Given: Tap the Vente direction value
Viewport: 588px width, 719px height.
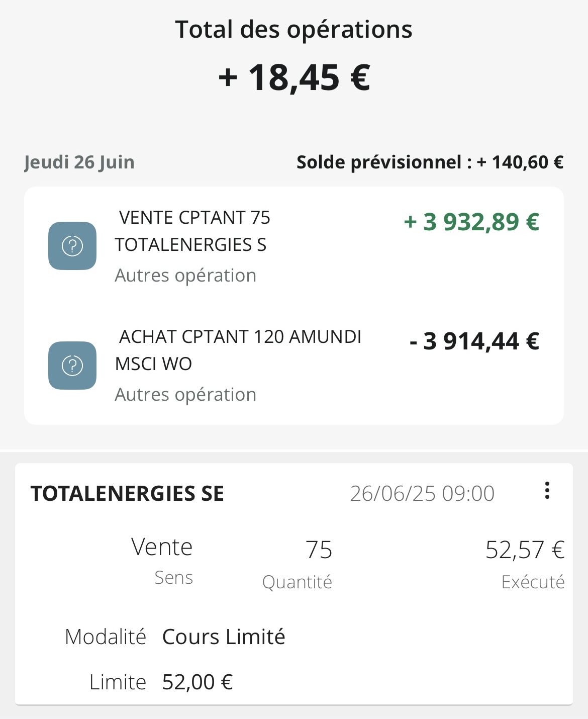Looking at the screenshot, I should point(162,547).
